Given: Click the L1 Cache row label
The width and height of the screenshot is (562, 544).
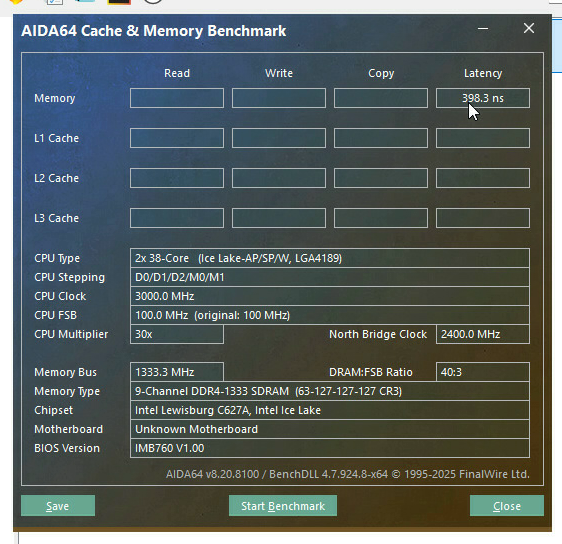Looking at the screenshot, I should (x=57, y=138).
